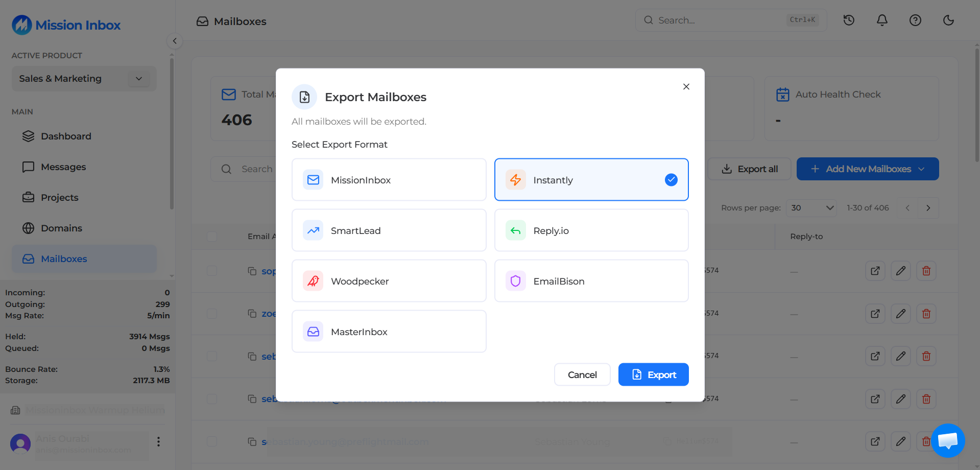Delete fourth row mailbox trash icon
Screen dimensions: 980x470
[926, 399]
